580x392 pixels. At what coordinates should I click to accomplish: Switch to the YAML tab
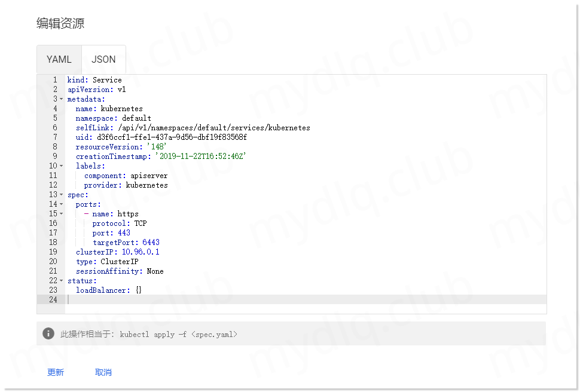pyautogui.click(x=59, y=59)
